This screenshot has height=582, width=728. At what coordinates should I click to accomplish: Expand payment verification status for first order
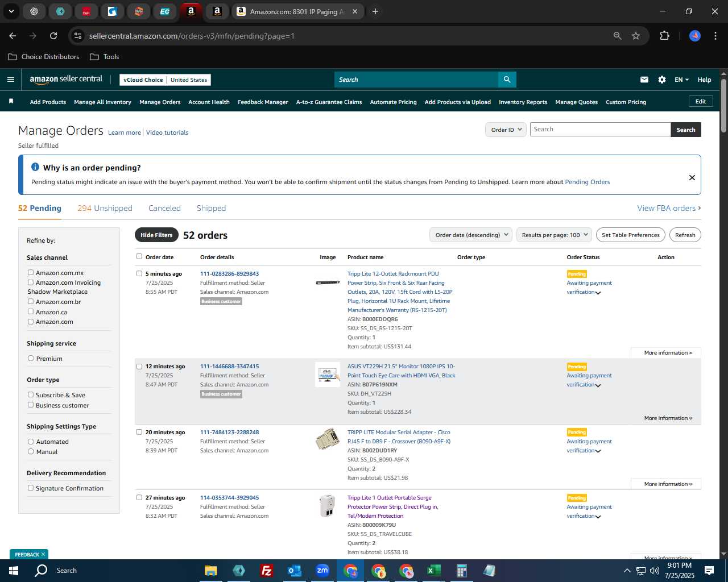[x=598, y=293]
